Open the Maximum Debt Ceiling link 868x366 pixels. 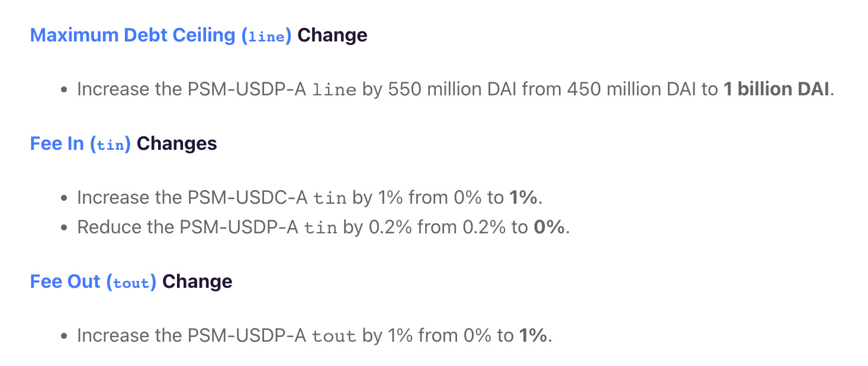pyautogui.click(x=160, y=35)
